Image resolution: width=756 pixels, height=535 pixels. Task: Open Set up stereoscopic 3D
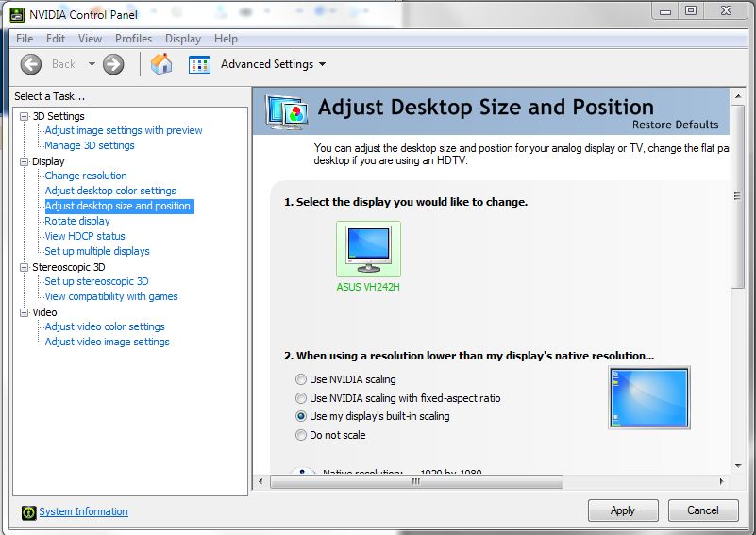[x=96, y=281]
